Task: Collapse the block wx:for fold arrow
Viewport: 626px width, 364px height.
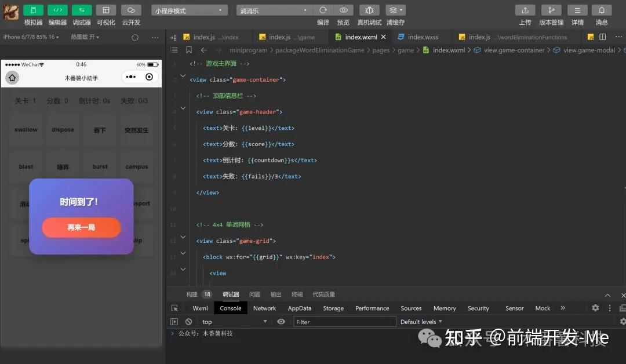Action: [x=183, y=253]
